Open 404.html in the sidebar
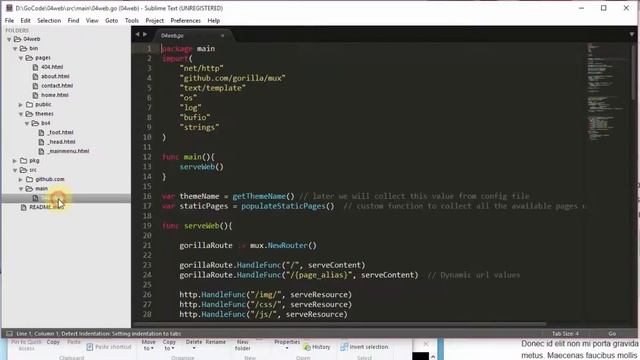This screenshot has height=360, width=640. tap(52, 67)
